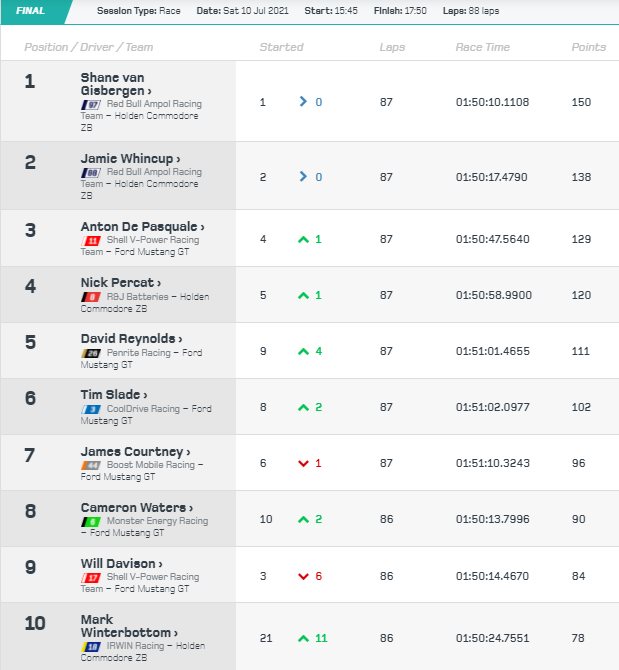This screenshot has height=670, width=619.
Task: Open Mark Winterbottom driver page
Action: [129, 626]
